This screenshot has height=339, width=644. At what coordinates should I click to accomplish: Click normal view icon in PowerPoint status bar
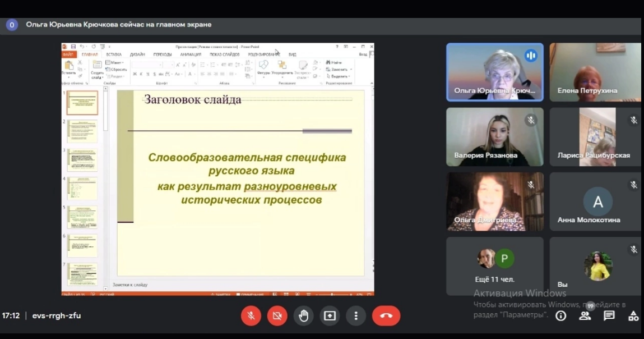pos(275,294)
